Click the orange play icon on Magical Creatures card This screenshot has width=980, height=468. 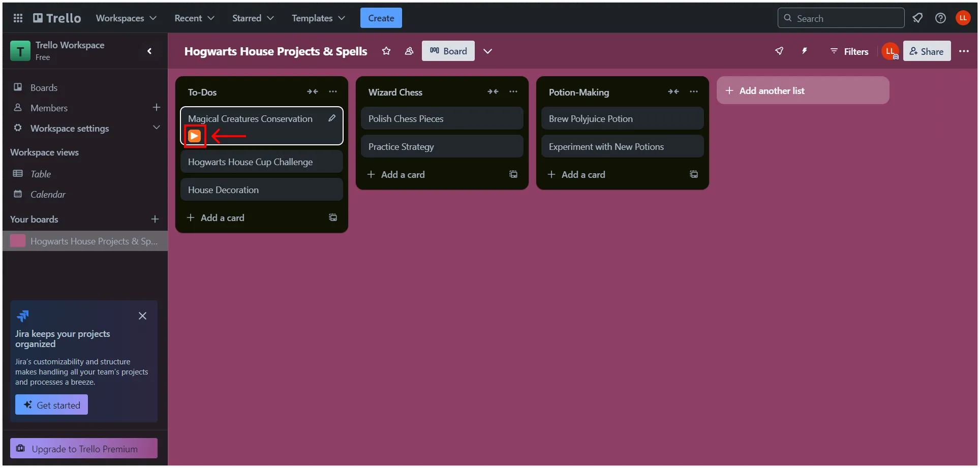pyautogui.click(x=194, y=136)
